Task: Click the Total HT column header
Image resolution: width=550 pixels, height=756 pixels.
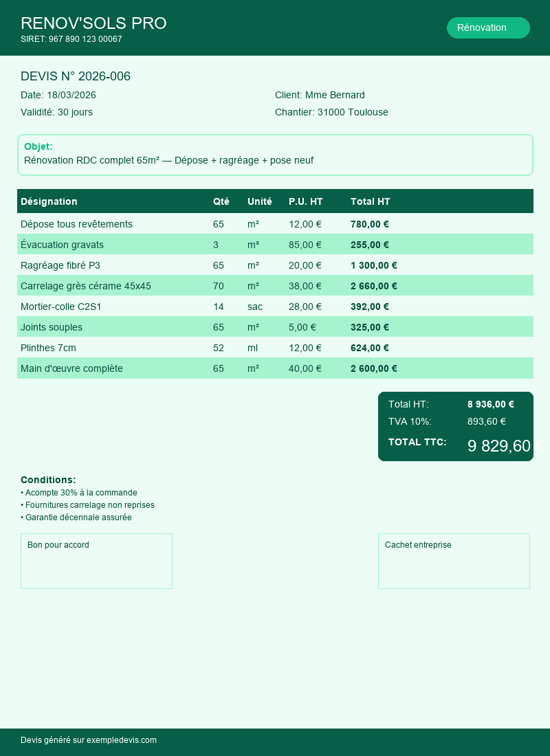Action: point(370,201)
